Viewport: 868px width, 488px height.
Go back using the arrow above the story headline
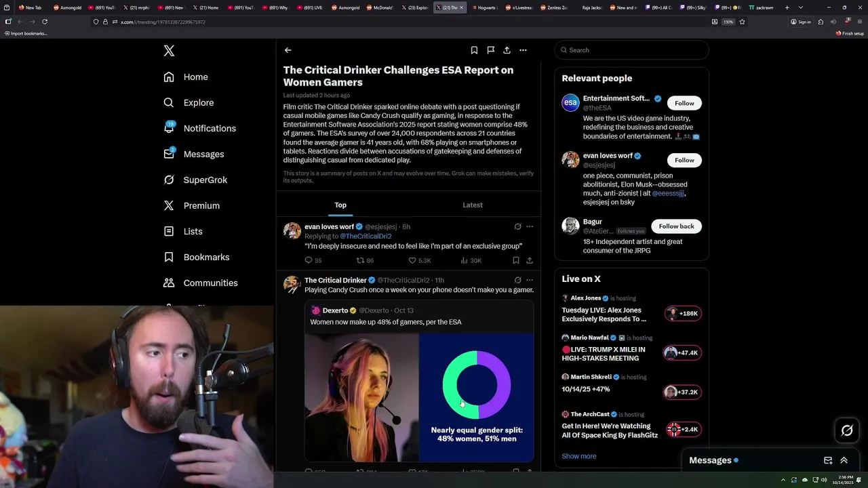point(288,50)
